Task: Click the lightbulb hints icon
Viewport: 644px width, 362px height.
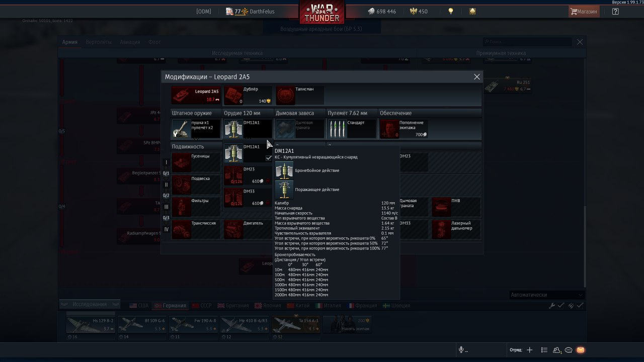Action: tap(451, 11)
